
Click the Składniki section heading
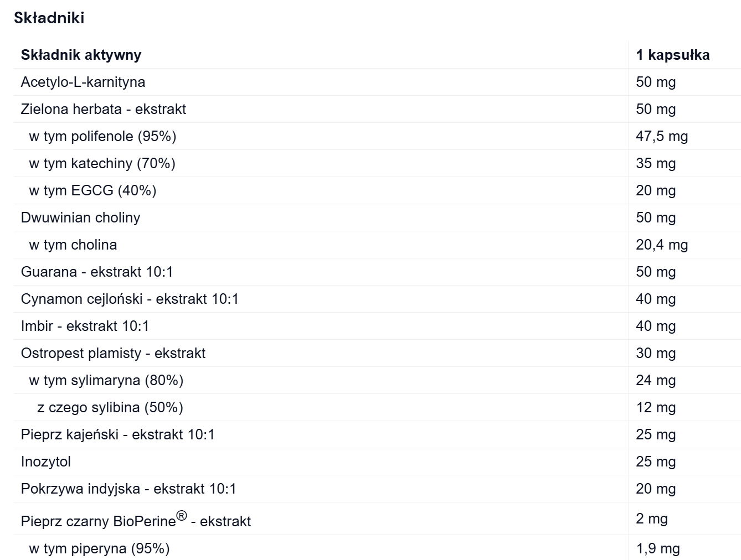[x=49, y=18]
